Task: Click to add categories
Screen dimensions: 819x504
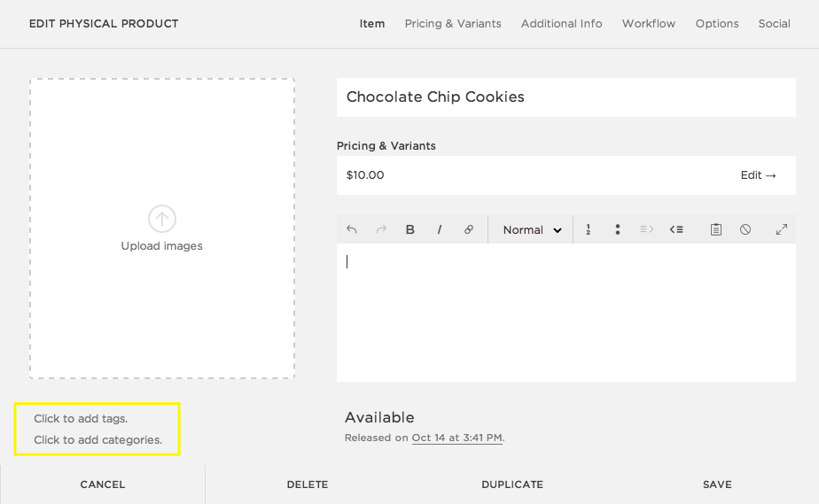Action: [x=98, y=440]
